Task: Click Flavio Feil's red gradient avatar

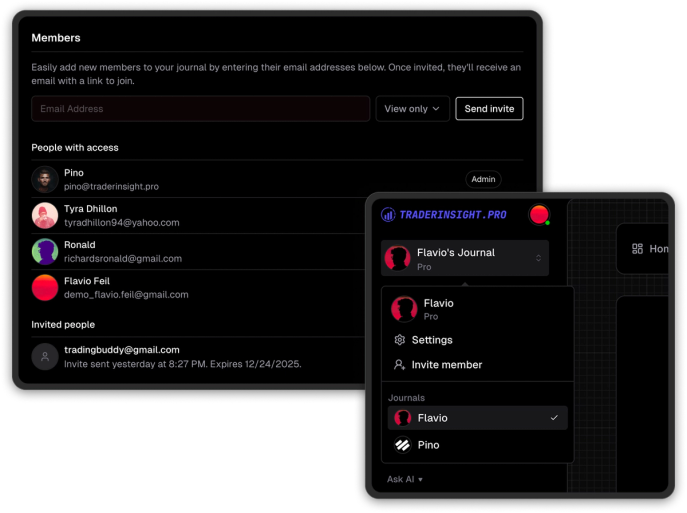Action: [x=45, y=287]
